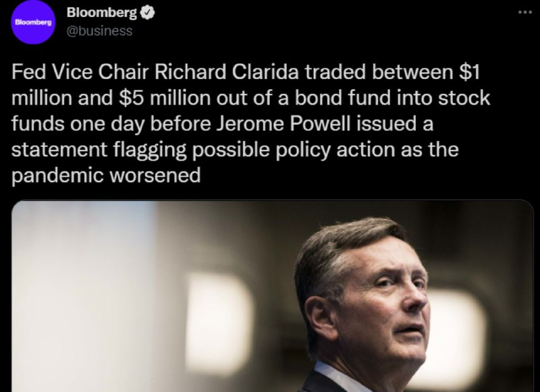Image resolution: width=540 pixels, height=392 pixels.
Task: Click the Bloomberg text inside the avatar
Action: click(33, 22)
